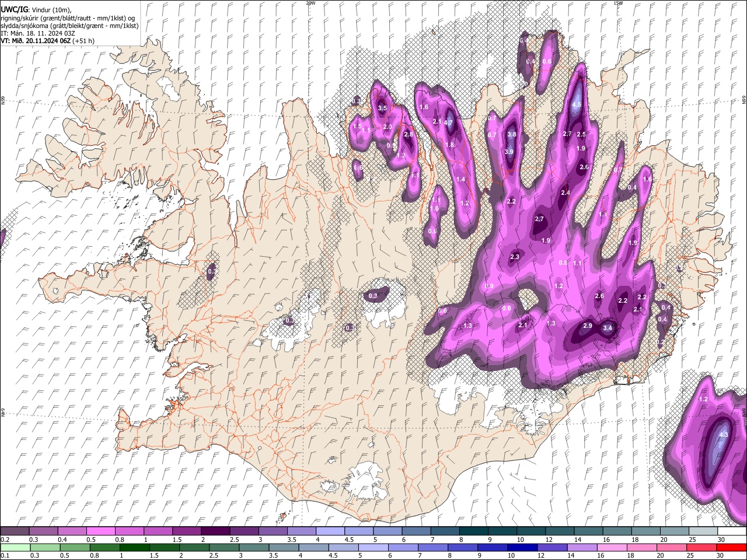Click the 2.5 precipitation value on the map
Image resolution: width=747 pixels, height=560 pixels.
click(x=581, y=134)
